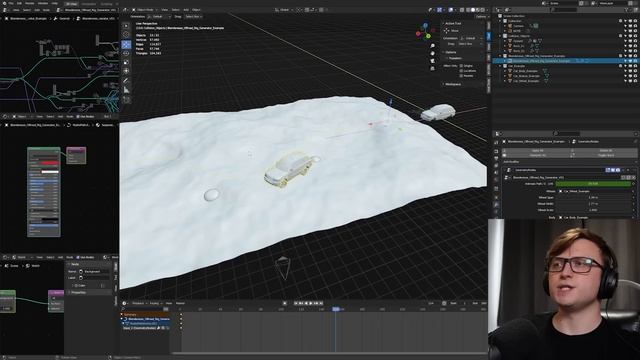This screenshot has width=640, height=360.
Task: Select the Transform tool
Action: (x=126, y=71)
